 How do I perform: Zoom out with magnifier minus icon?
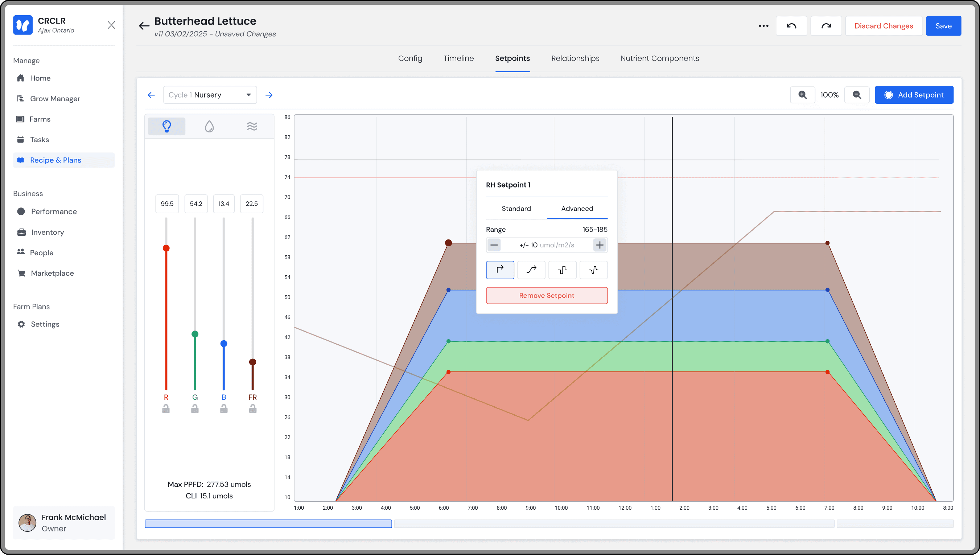[x=857, y=95]
